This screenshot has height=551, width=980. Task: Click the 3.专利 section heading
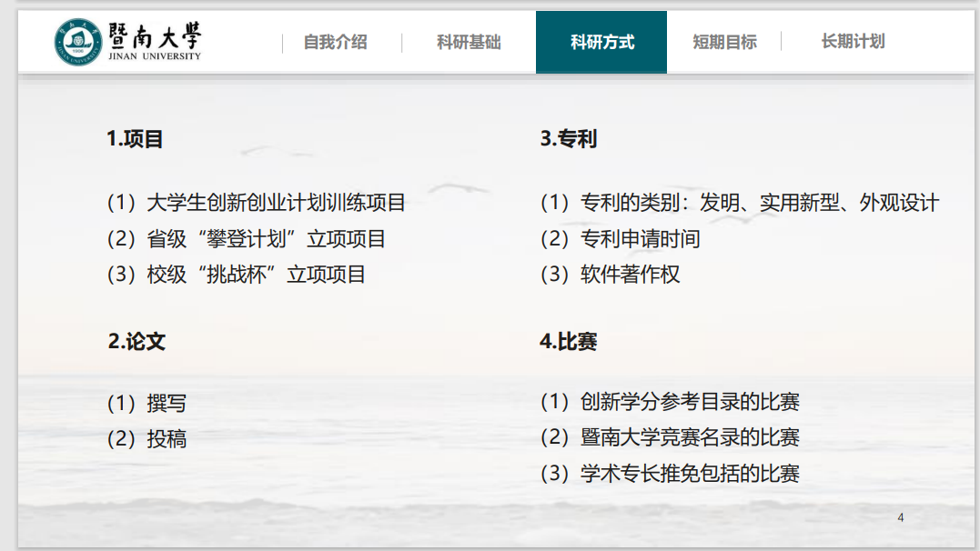pyautogui.click(x=568, y=139)
